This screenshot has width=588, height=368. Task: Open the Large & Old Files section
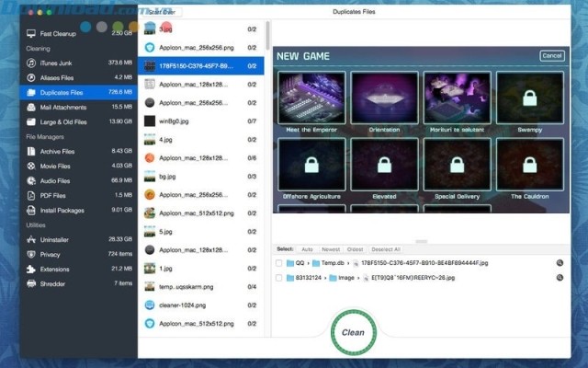coord(79,122)
